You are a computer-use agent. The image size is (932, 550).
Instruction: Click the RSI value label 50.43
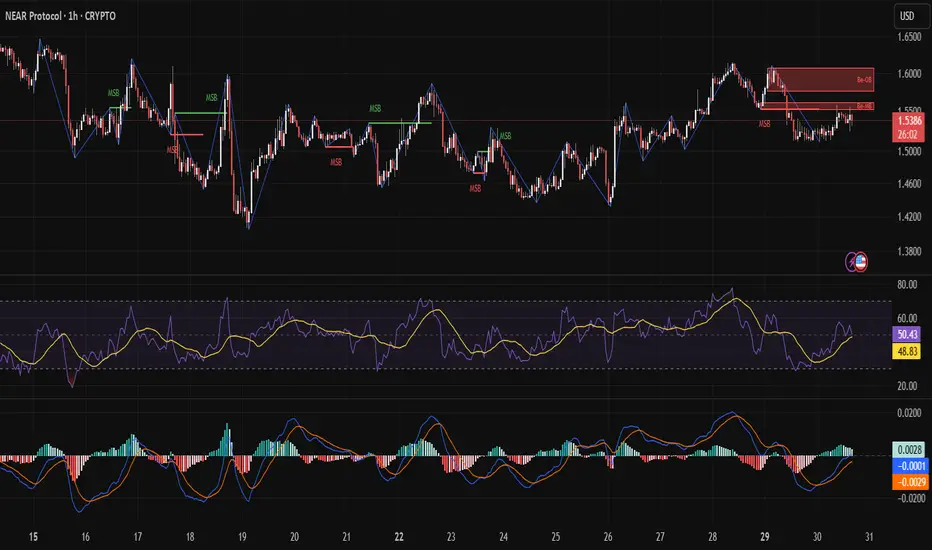point(907,334)
